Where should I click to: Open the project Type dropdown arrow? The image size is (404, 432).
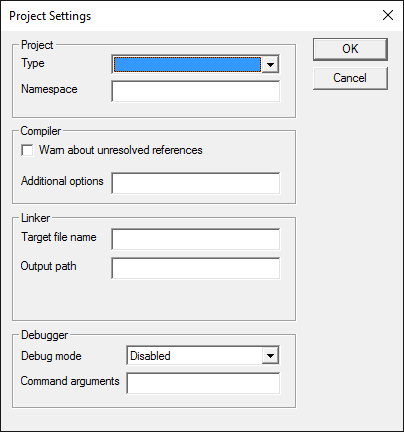click(x=270, y=64)
